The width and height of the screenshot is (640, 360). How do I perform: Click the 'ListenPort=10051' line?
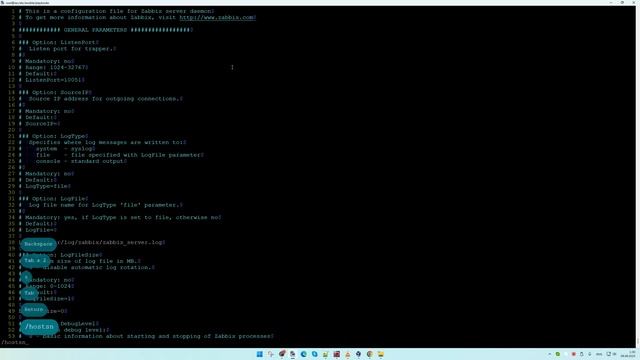pos(51,80)
